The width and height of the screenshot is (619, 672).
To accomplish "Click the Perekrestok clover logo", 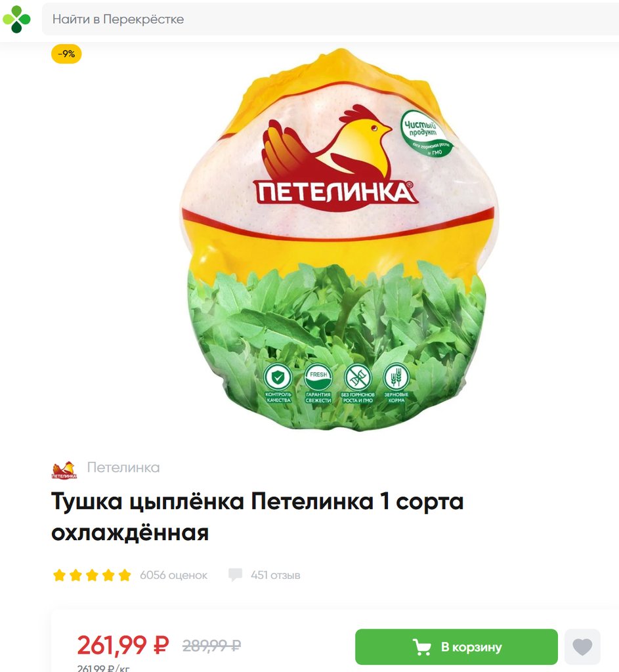I will coord(16,19).
